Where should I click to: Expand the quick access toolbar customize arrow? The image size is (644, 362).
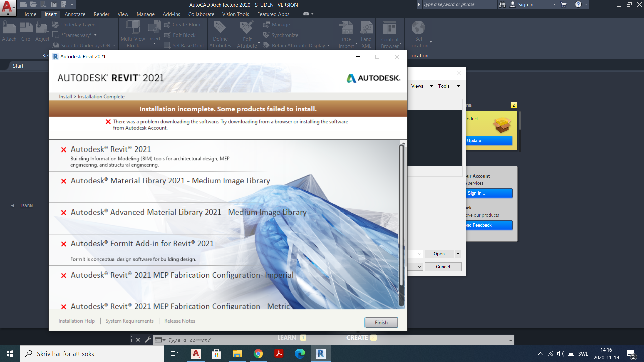click(72, 4)
